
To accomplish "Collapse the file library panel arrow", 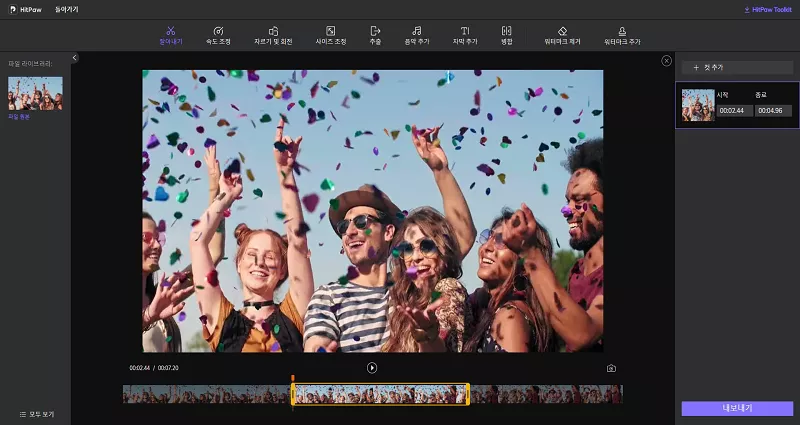I will click(x=75, y=58).
